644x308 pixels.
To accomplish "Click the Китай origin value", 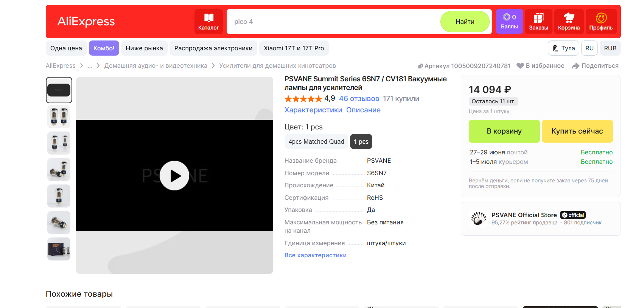I will pos(376,185).
